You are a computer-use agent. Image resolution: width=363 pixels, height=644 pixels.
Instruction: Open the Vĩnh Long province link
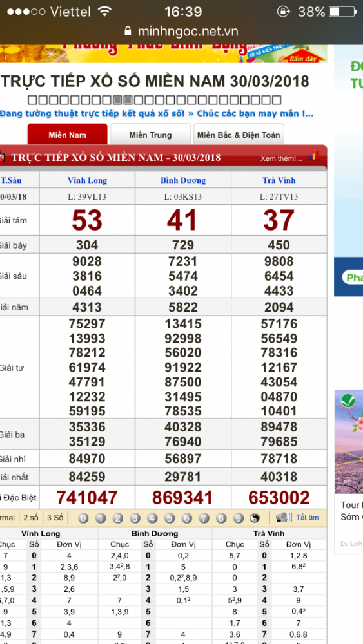tap(87, 180)
